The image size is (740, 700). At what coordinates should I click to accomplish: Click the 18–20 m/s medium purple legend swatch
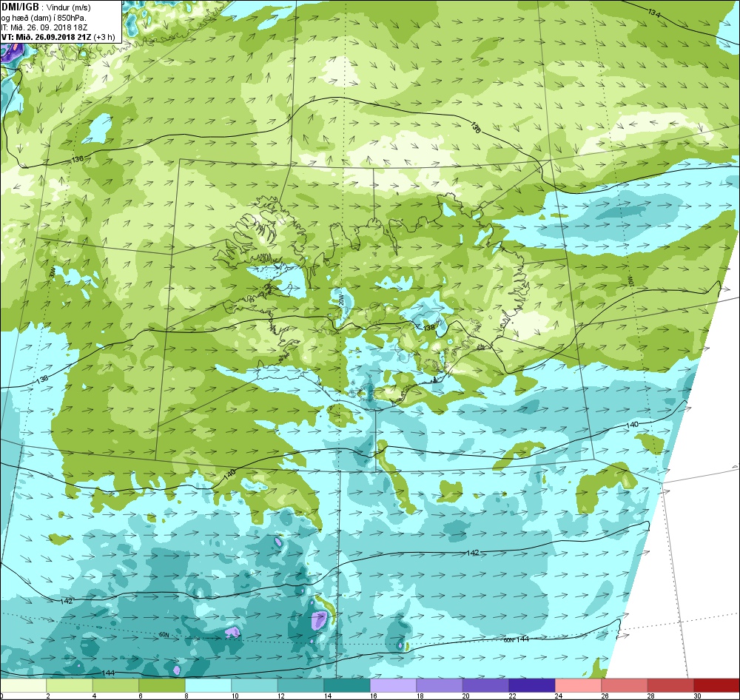click(x=440, y=685)
